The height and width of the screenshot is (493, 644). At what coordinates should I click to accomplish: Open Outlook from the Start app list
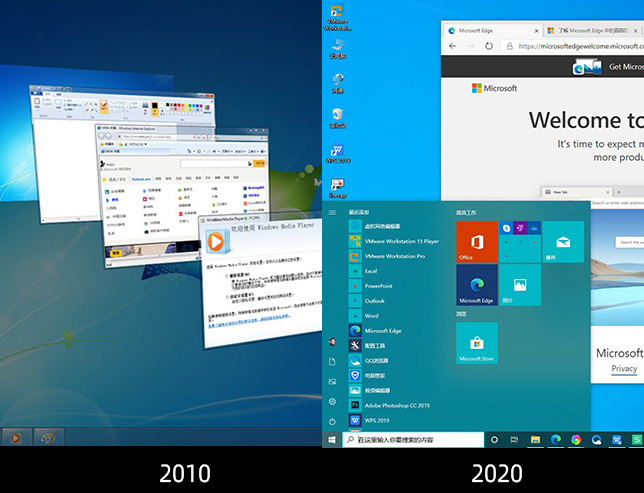click(367, 301)
